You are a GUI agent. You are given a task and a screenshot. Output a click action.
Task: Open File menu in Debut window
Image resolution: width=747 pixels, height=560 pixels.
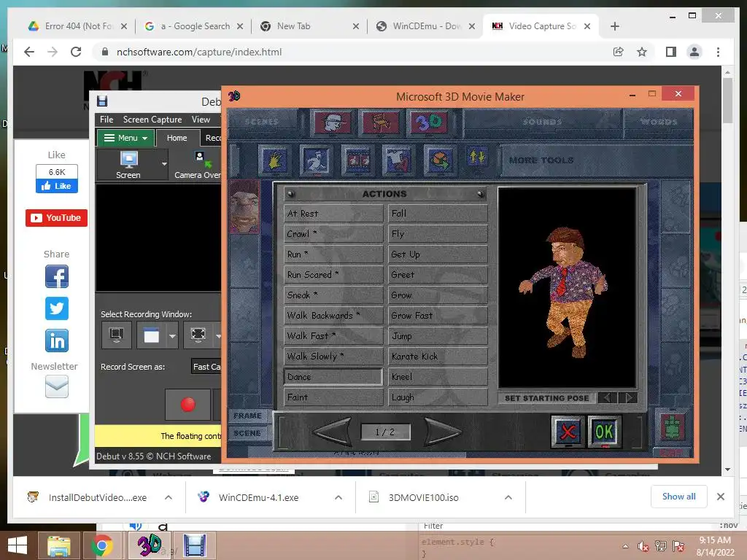click(107, 120)
